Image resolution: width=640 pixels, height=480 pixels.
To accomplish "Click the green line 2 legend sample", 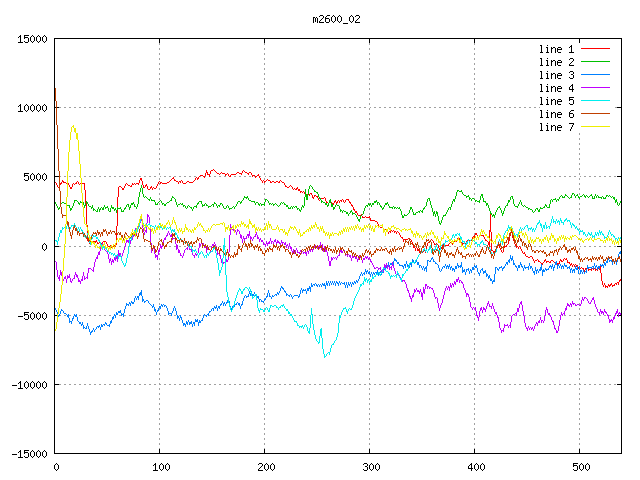I will click(x=596, y=62).
